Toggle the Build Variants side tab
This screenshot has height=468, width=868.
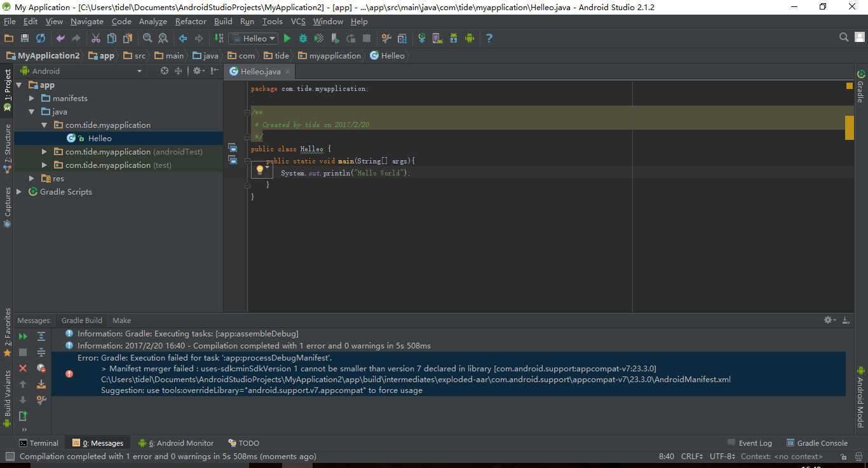click(x=8, y=397)
